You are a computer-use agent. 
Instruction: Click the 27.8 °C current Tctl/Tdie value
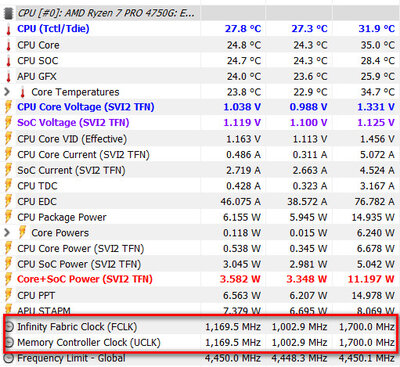pyautogui.click(x=243, y=29)
